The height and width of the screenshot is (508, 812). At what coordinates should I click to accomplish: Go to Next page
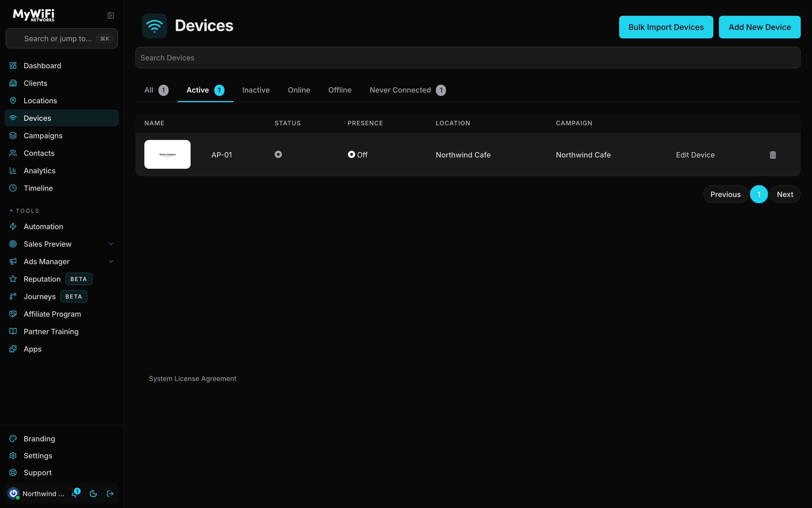click(785, 194)
